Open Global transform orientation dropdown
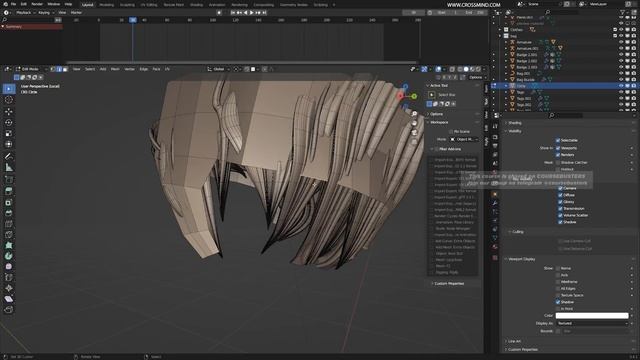The width and height of the screenshot is (640, 360). (x=219, y=69)
